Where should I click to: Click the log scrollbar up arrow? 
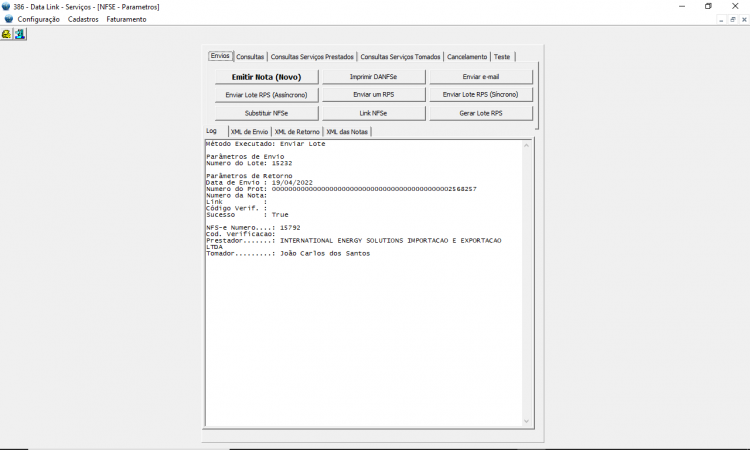click(526, 145)
